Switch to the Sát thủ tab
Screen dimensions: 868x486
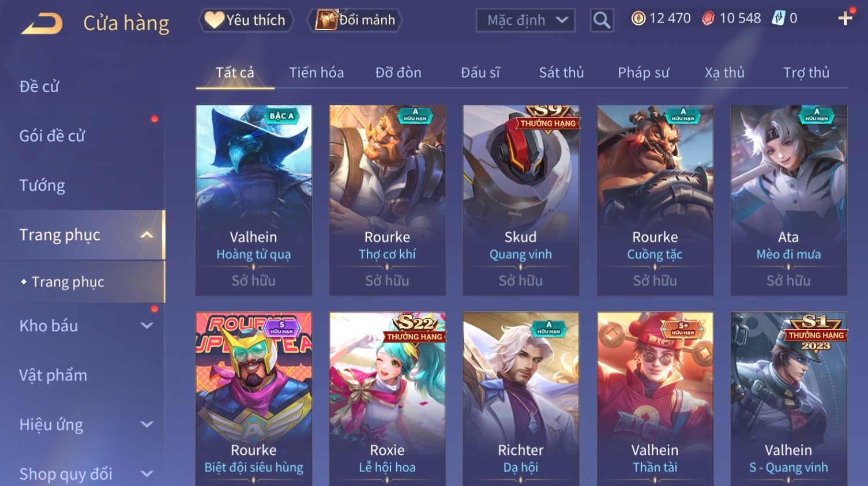coord(561,73)
